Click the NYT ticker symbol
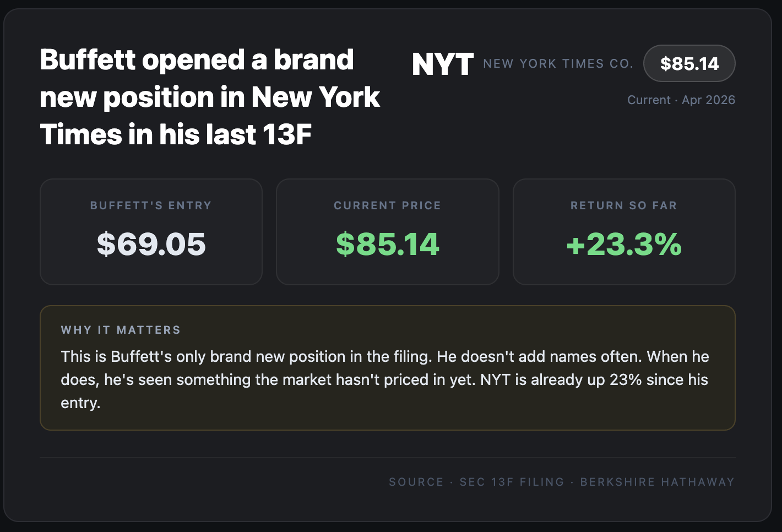This screenshot has height=532, width=782. tap(443, 64)
